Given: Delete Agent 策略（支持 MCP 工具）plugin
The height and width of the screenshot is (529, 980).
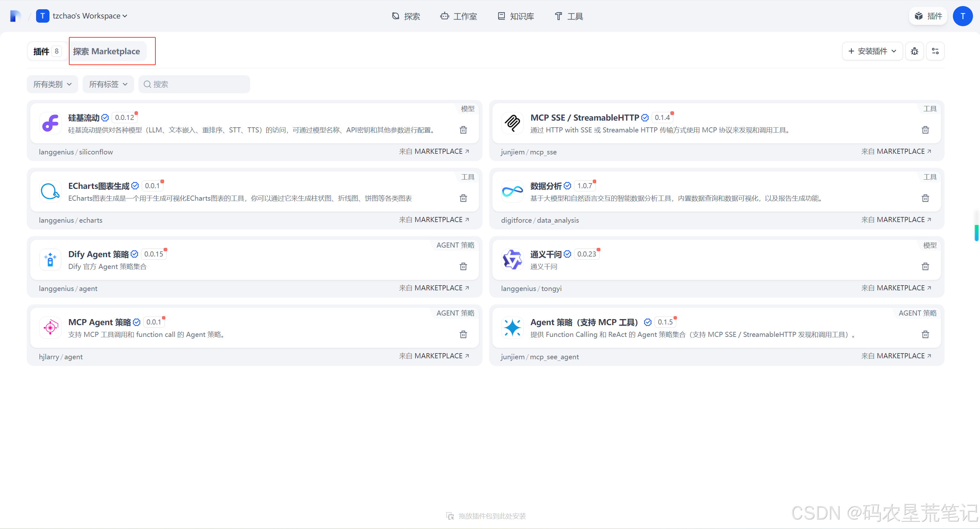Looking at the screenshot, I should click(x=925, y=334).
